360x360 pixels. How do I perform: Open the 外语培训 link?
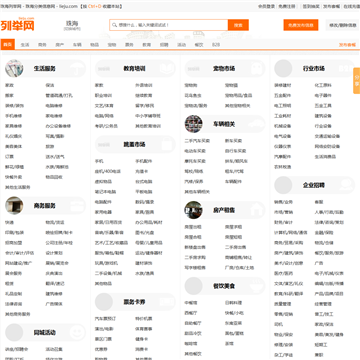click(144, 85)
